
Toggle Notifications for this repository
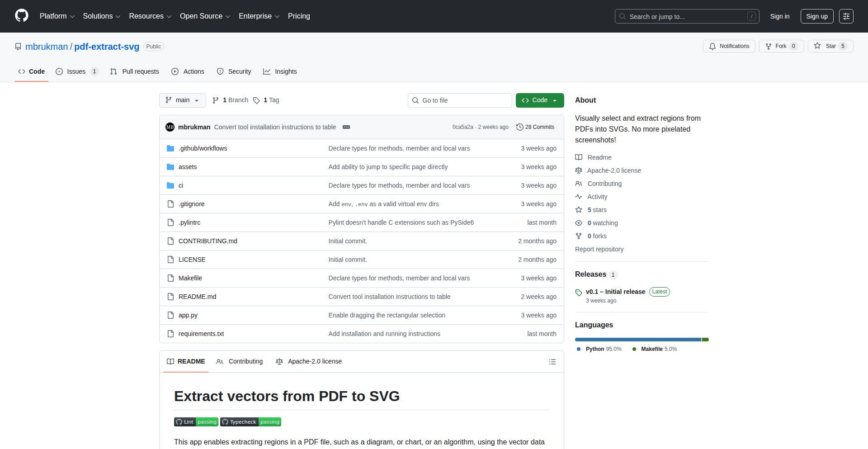click(x=729, y=46)
